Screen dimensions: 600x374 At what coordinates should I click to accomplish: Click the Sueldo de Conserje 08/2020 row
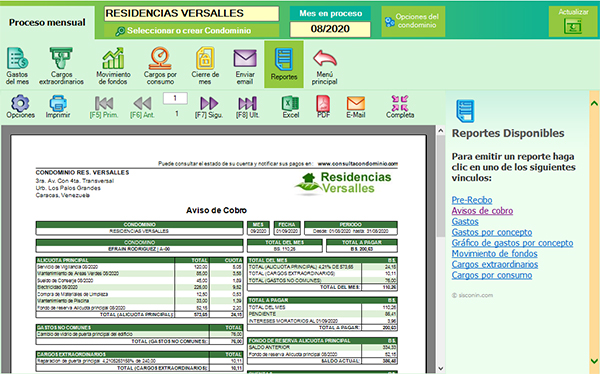pos(139,280)
